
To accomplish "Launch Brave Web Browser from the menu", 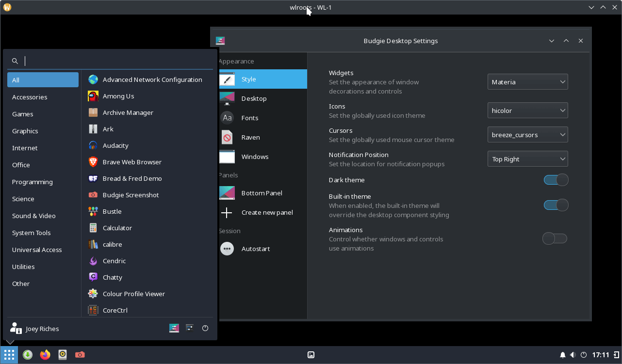I will pyautogui.click(x=147, y=162).
